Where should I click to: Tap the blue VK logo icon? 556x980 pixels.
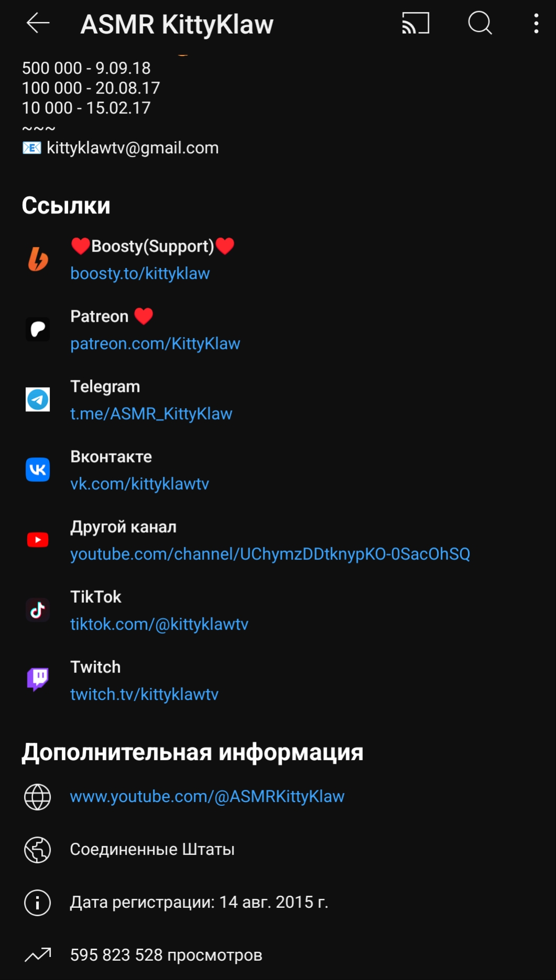click(38, 470)
